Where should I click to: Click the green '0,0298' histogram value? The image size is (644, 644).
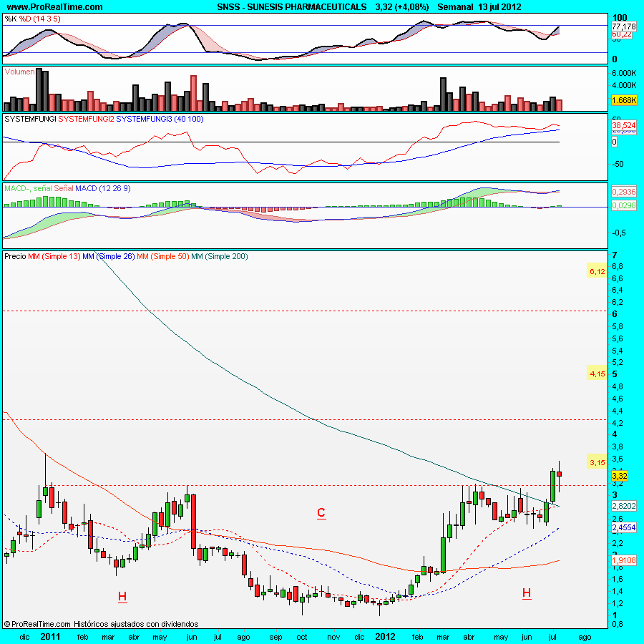(x=624, y=205)
